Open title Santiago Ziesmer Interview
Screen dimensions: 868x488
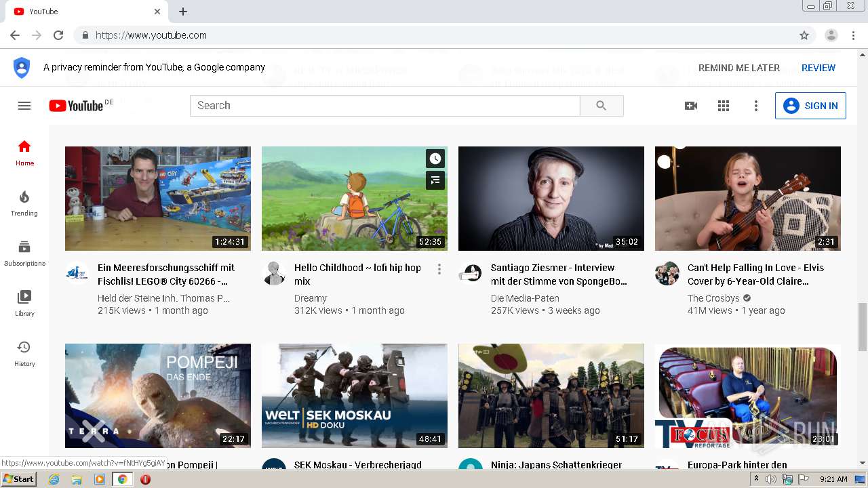click(559, 274)
